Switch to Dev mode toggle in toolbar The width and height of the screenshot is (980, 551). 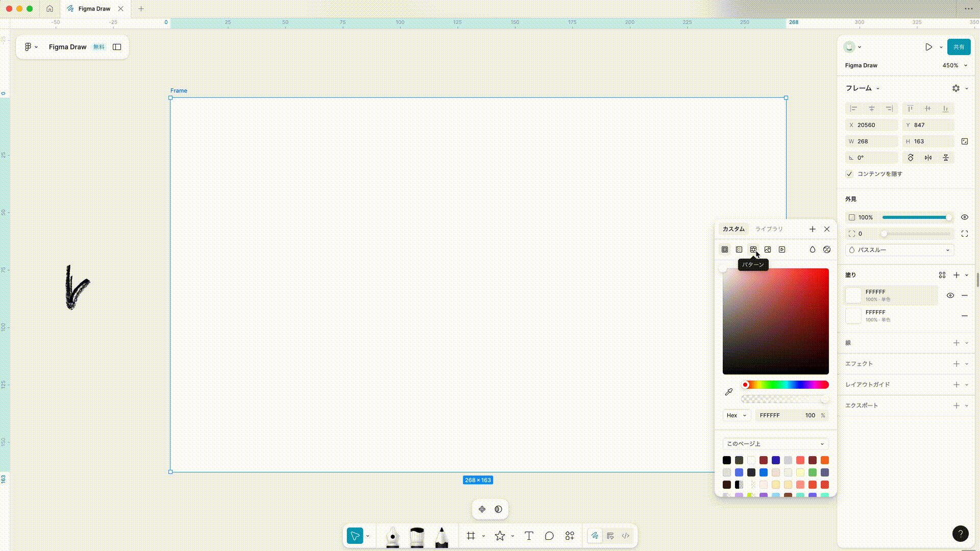click(626, 536)
